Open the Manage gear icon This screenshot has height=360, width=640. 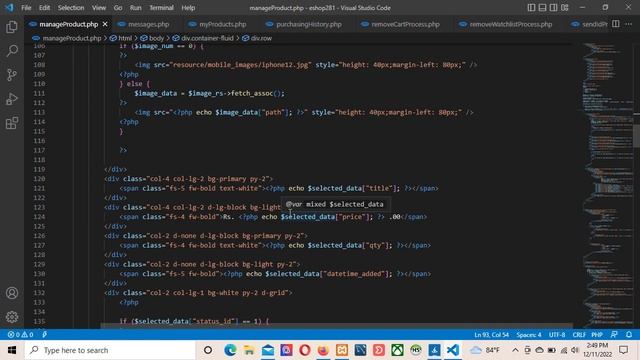tap(12, 317)
